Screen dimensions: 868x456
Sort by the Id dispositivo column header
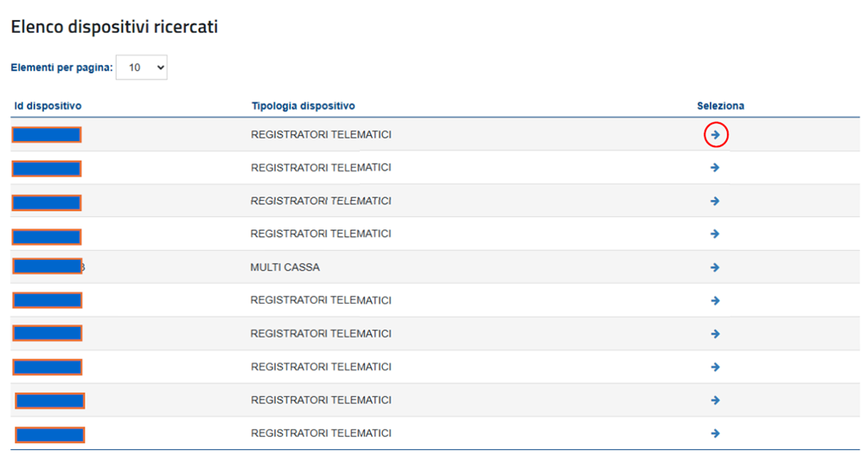(x=48, y=106)
